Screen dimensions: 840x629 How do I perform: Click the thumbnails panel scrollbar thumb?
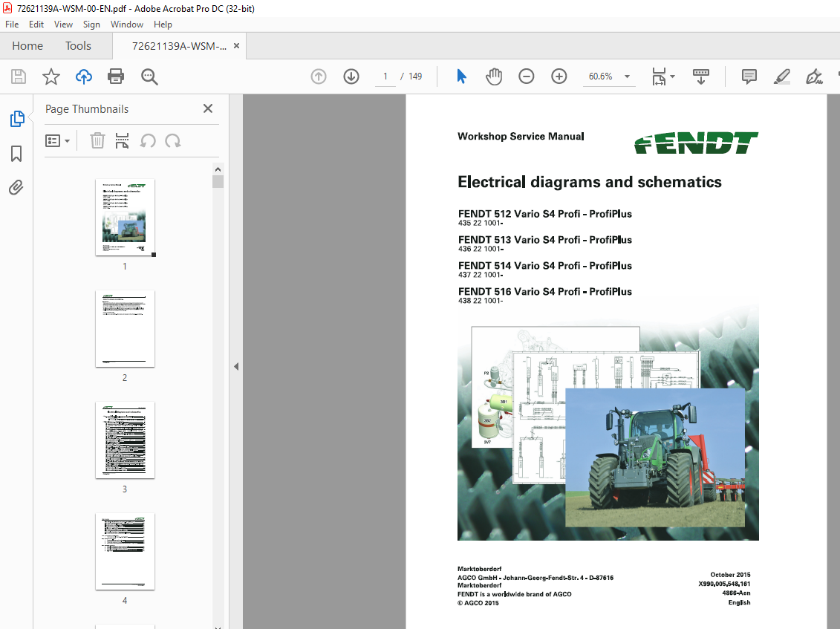(218, 182)
